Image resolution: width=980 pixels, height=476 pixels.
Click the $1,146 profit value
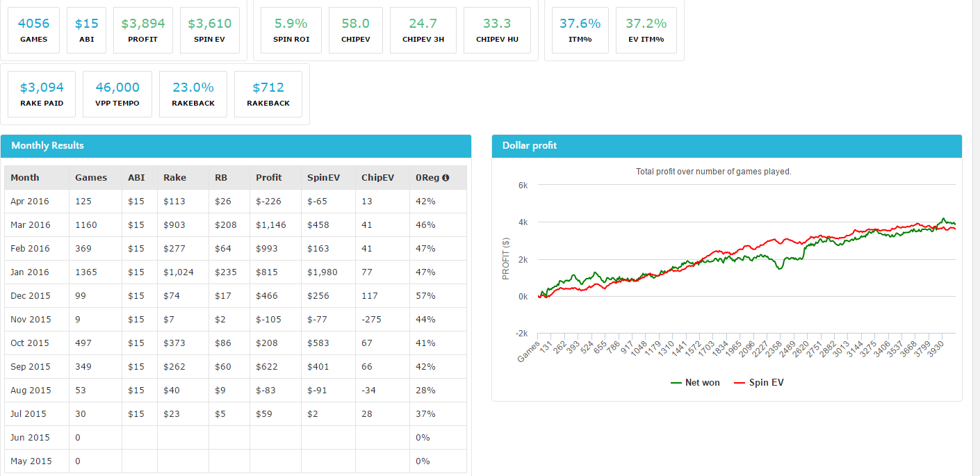pyautogui.click(x=271, y=225)
